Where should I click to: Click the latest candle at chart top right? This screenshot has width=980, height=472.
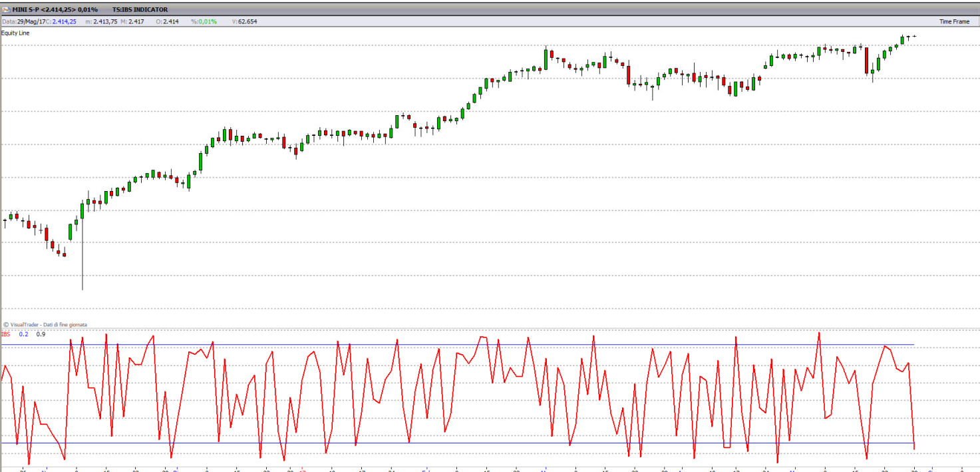coord(915,36)
